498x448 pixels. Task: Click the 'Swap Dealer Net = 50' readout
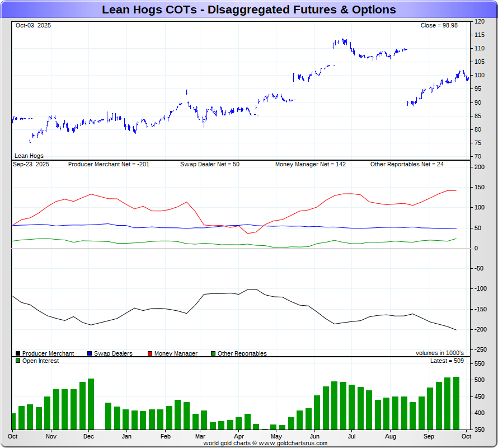[210, 165]
